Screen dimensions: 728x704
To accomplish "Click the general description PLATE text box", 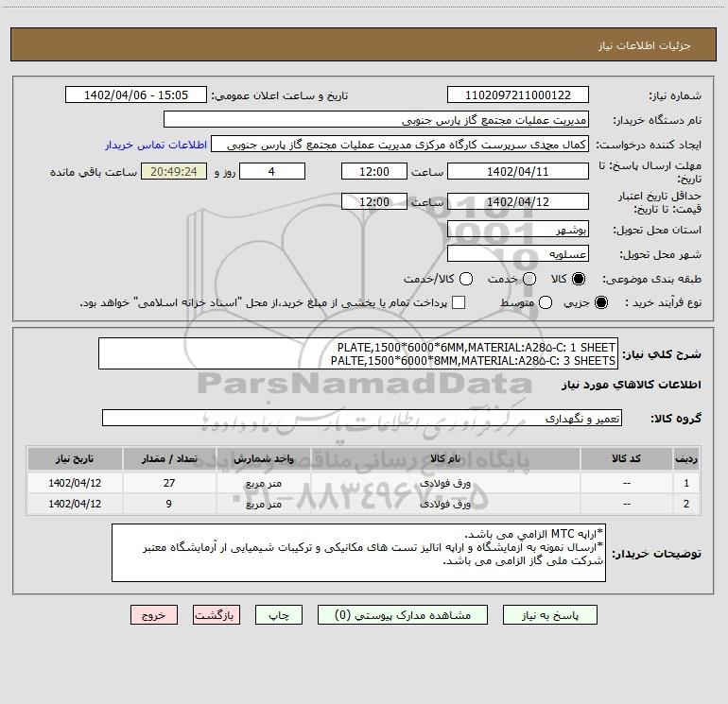I will pos(358,353).
